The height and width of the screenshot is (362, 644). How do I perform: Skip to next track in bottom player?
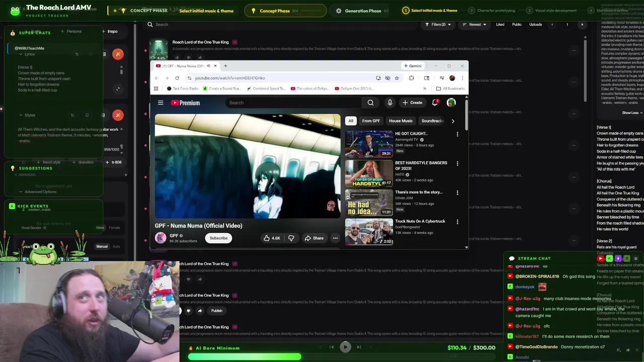tap(359, 347)
